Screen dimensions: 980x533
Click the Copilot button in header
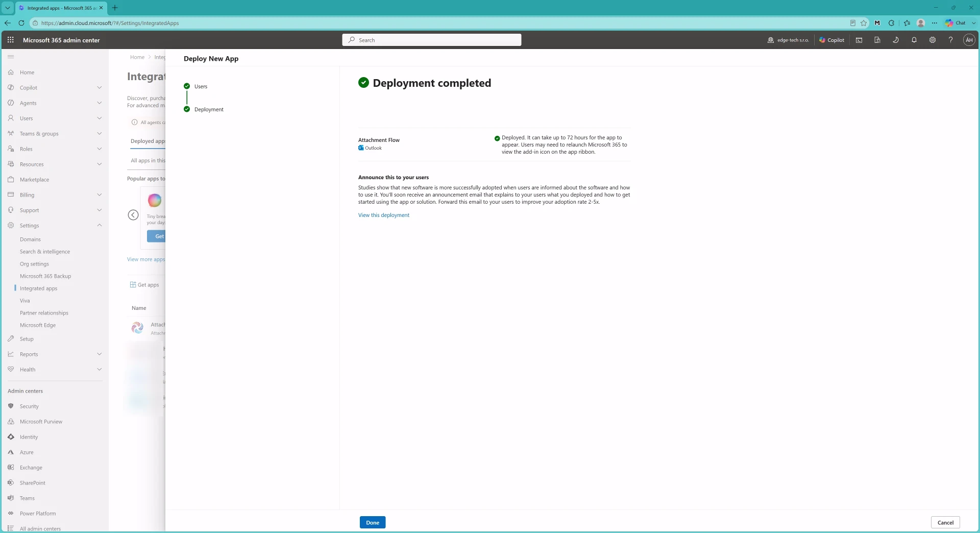831,40
